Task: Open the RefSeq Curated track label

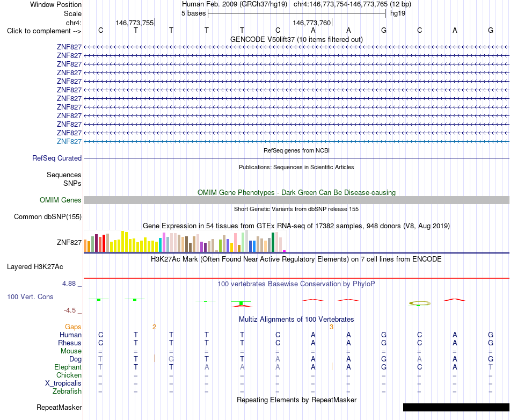Action: (56, 158)
